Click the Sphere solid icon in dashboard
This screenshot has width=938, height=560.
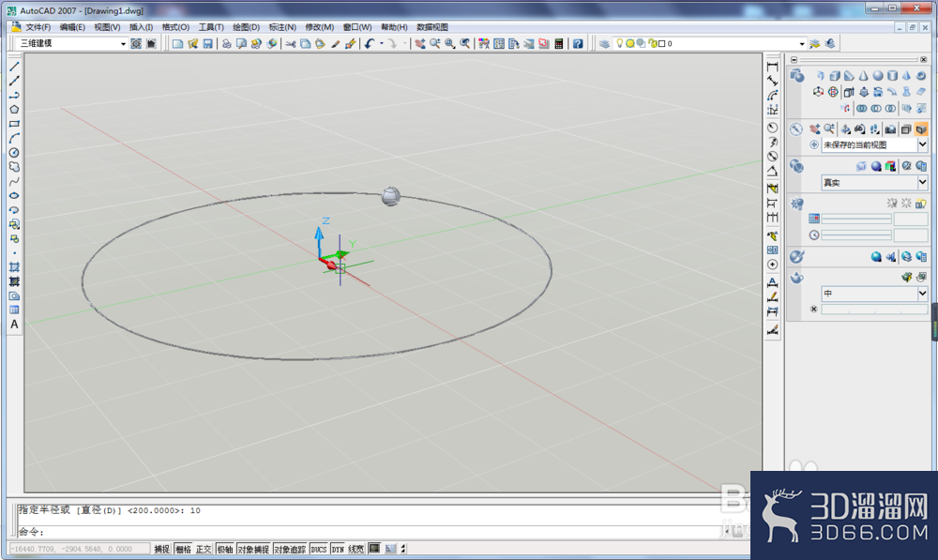878,76
